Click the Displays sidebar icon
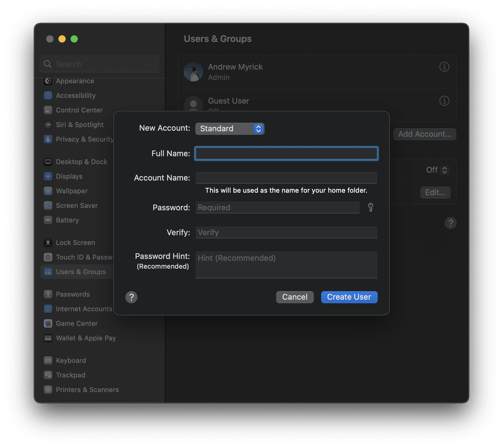Screen dimensions: 503x448 click(48, 176)
